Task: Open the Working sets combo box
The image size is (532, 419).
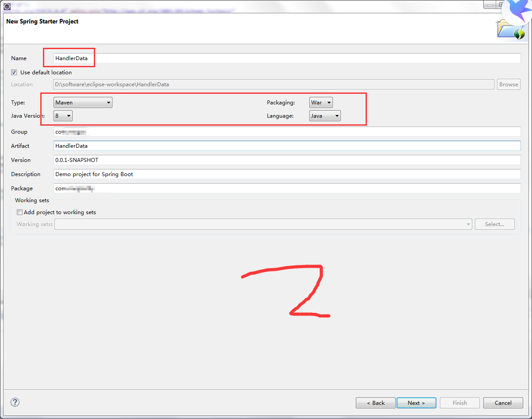Action: 263,224
